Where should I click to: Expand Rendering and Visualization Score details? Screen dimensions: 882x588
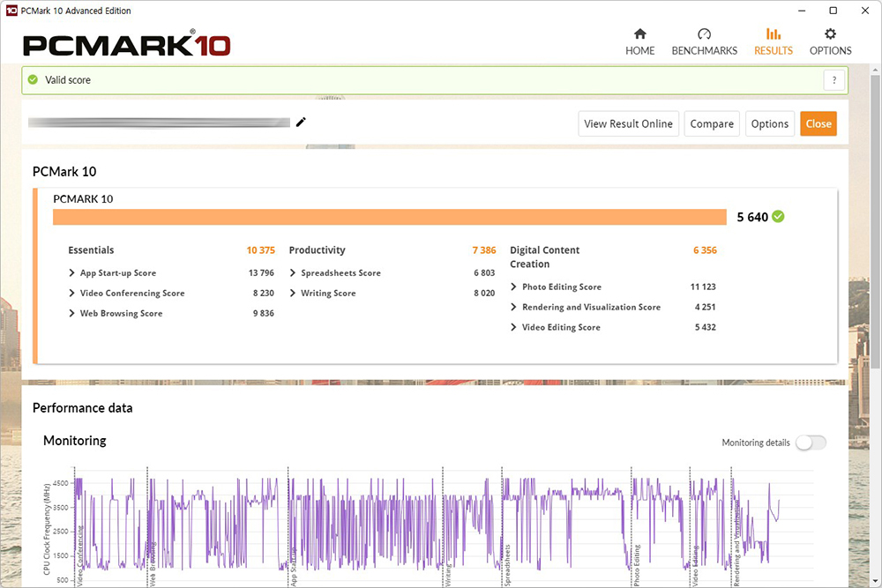(x=513, y=307)
